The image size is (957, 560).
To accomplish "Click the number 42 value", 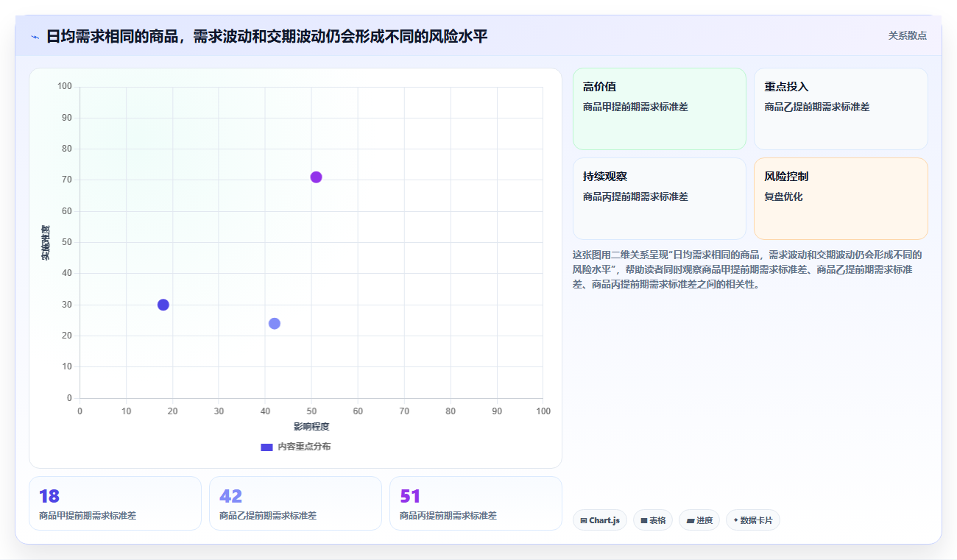I will click(230, 496).
